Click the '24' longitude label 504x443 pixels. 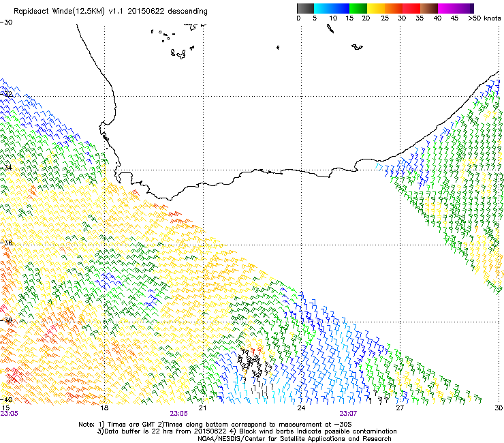coord(301,408)
